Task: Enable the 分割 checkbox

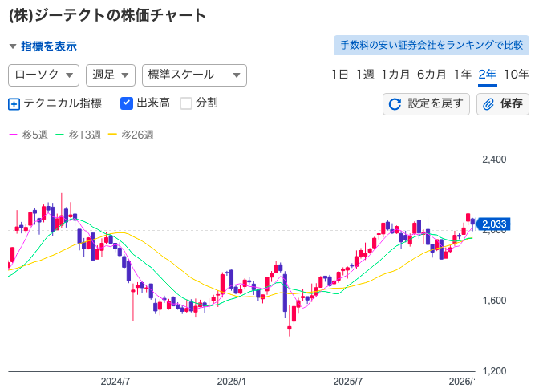Action: (186, 103)
